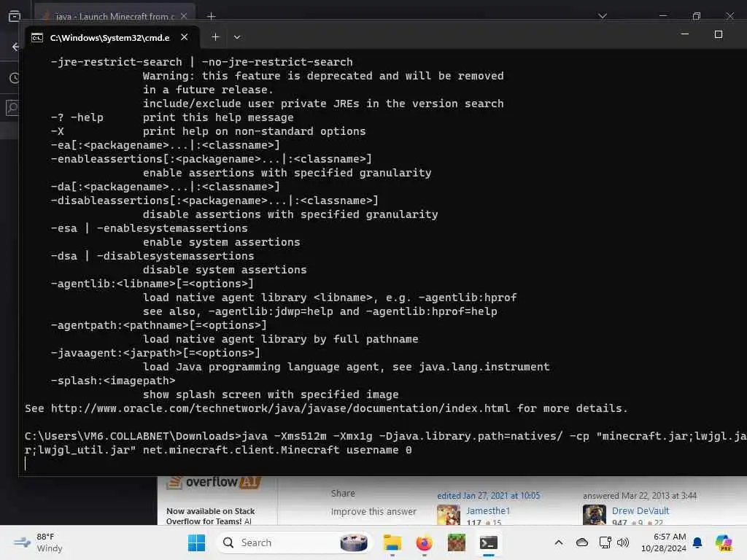Open File Explorer from taskbar
The width and height of the screenshot is (747, 560).
coord(392,542)
